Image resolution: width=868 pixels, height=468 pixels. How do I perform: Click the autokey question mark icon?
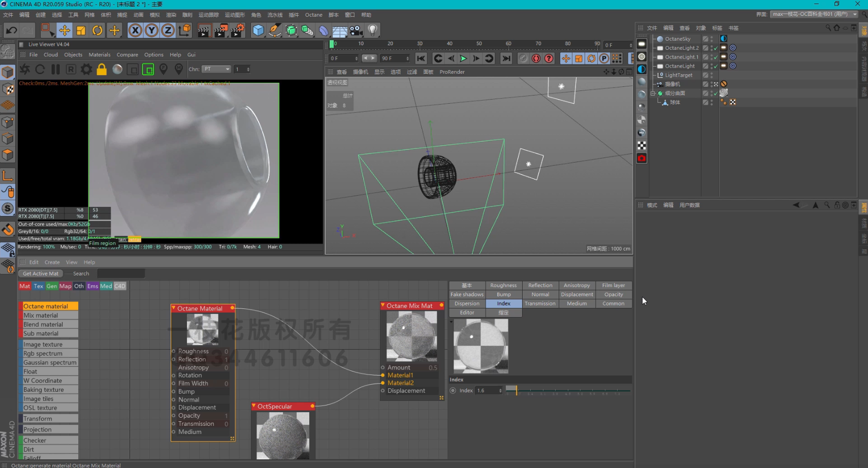tap(549, 58)
